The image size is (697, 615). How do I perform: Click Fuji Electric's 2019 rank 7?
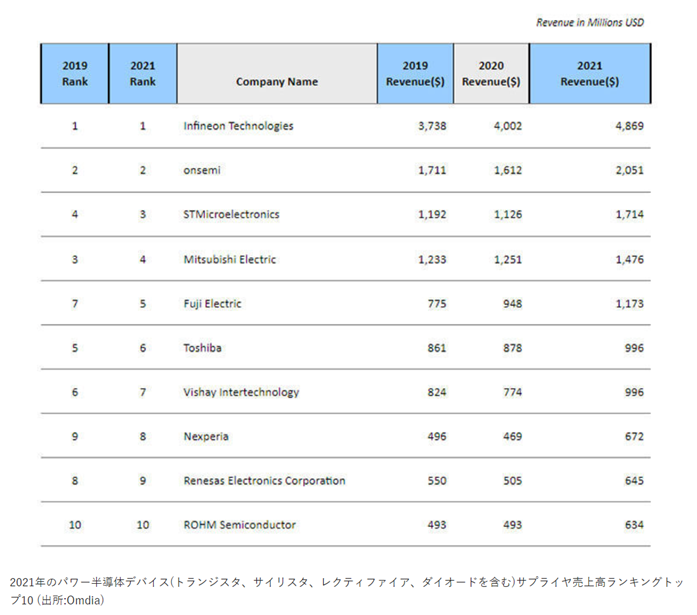coord(75,304)
